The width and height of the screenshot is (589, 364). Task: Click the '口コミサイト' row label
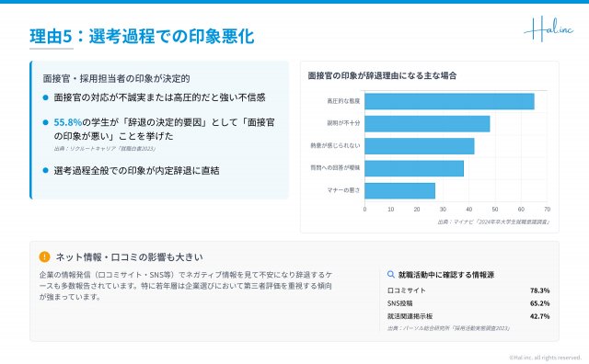coord(407,290)
